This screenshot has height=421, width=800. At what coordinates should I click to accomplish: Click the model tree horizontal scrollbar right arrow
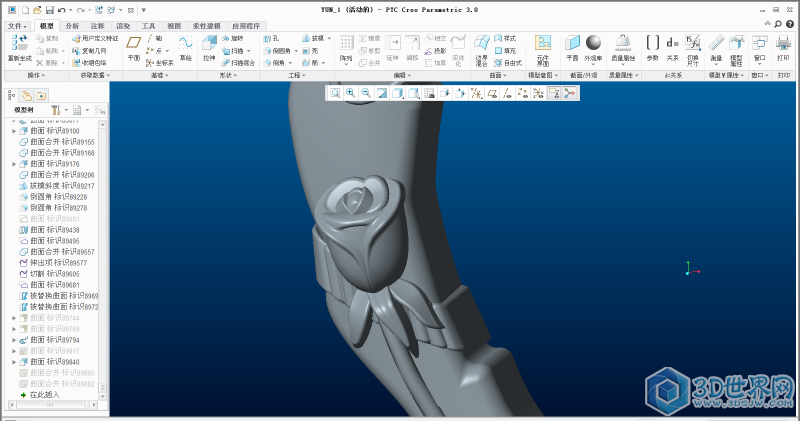(94, 405)
